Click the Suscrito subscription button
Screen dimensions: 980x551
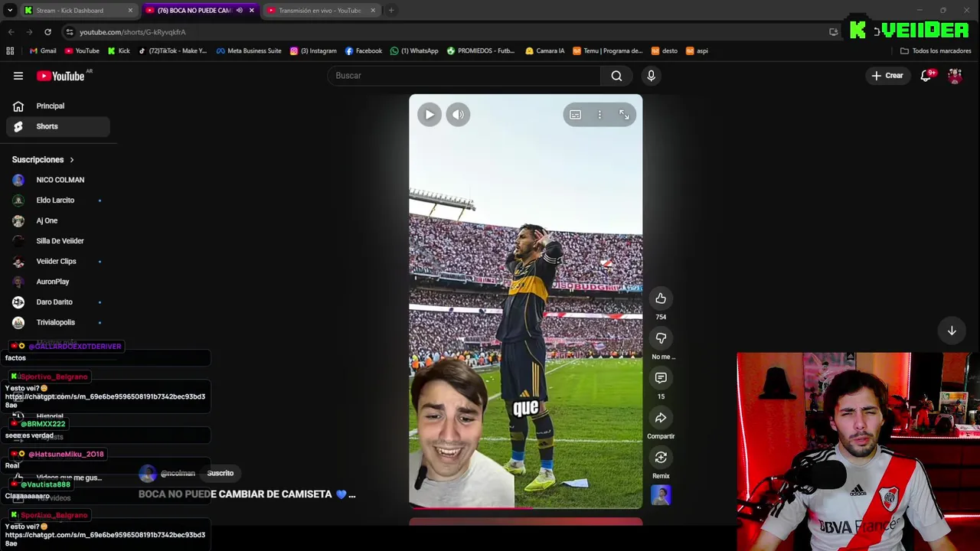point(220,473)
